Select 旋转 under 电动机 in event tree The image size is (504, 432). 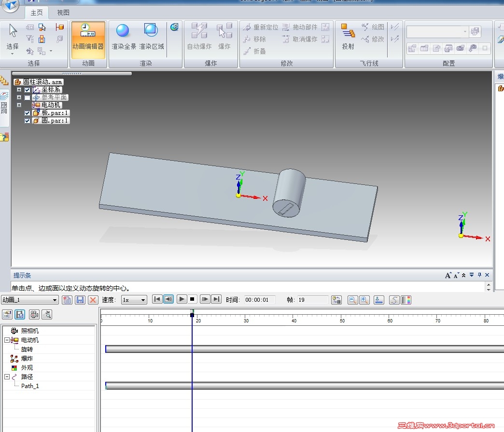tap(27, 349)
